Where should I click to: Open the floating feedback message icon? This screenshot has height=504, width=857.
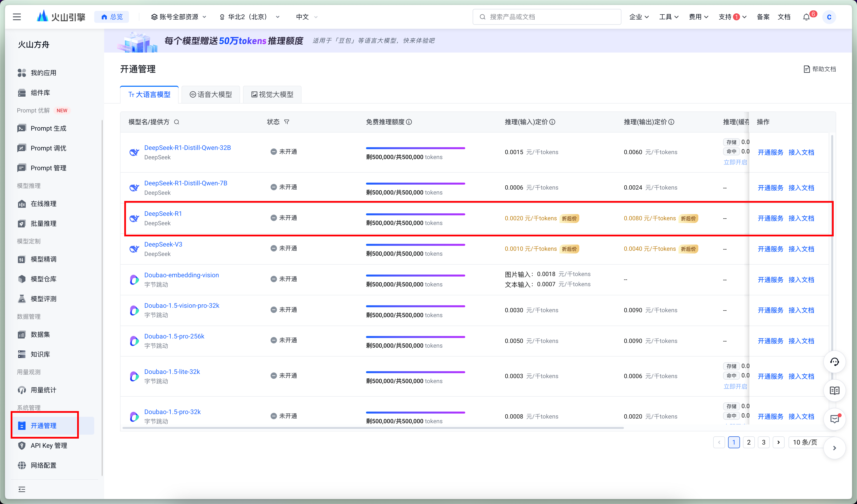coord(834,419)
